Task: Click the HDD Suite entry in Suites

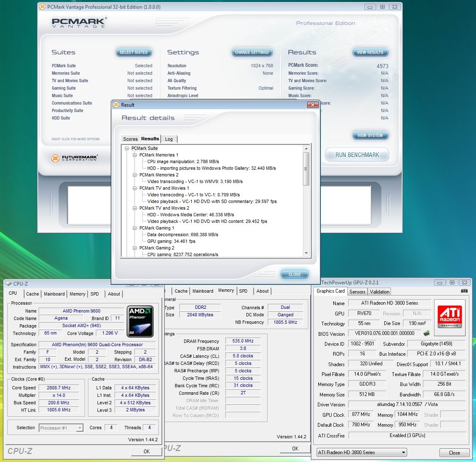Action: (61, 118)
